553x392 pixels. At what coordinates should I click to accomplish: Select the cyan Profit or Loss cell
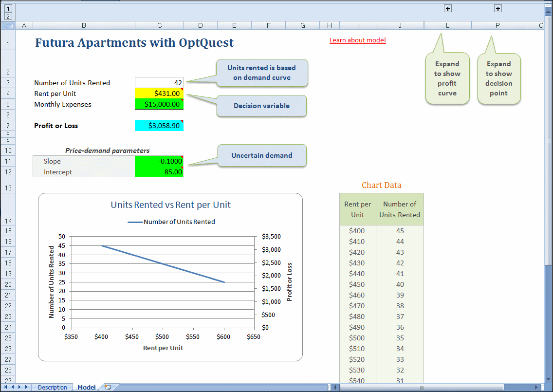(159, 126)
